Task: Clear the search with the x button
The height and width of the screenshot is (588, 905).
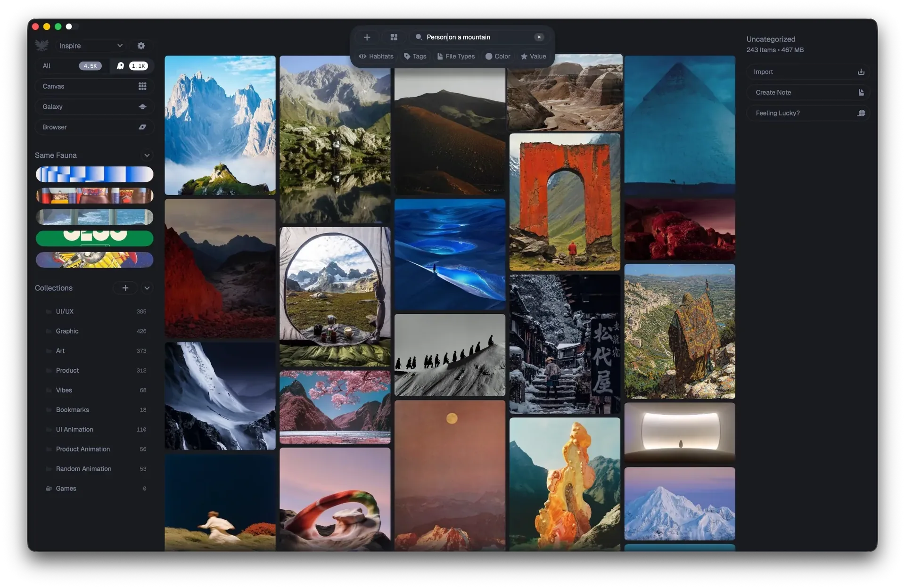Action: [539, 37]
